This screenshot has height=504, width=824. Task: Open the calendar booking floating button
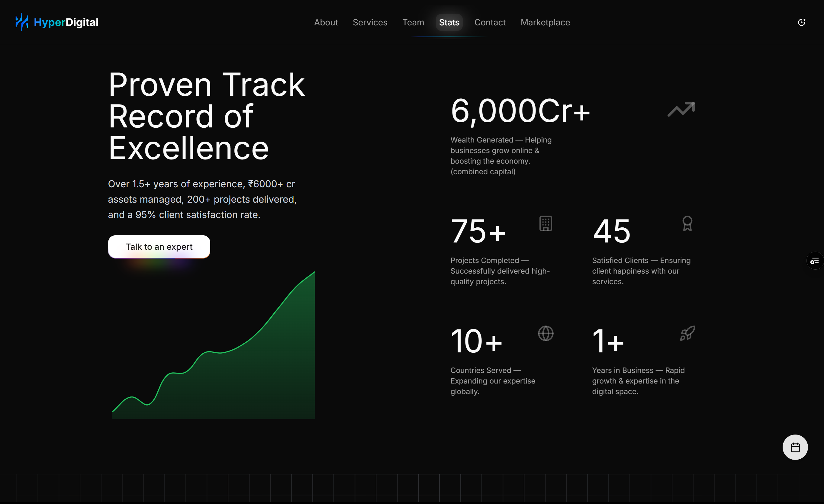pos(795,447)
